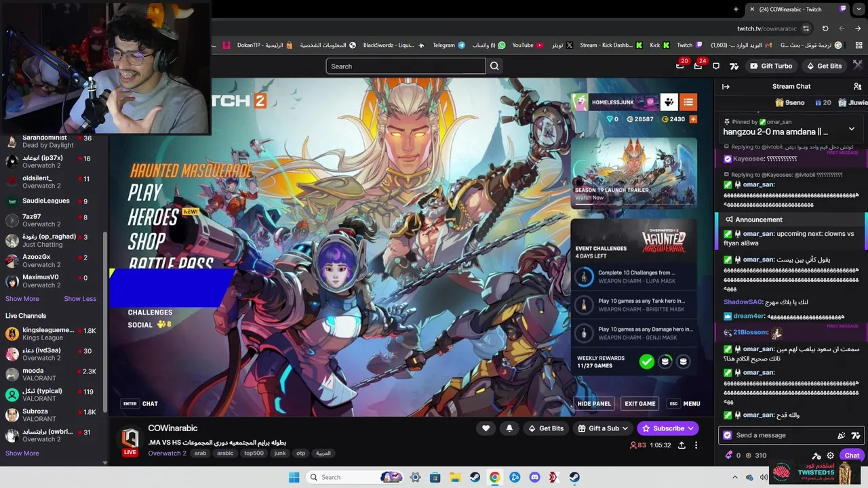Open emote picker in chat input
The height and width of the screenshot is (488, 868).
tap(842, 436)
